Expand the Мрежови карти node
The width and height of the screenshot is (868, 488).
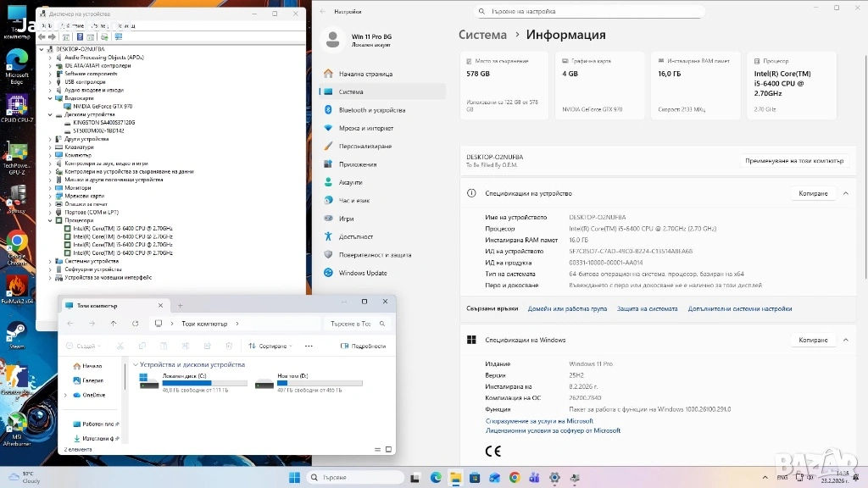(x=50, y=196)
